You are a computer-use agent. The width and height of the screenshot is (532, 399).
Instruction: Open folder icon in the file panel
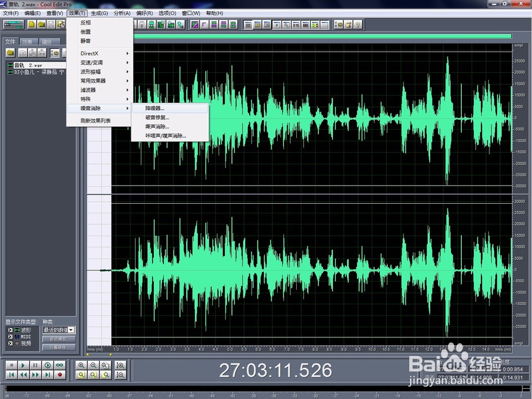click(11, 53)
